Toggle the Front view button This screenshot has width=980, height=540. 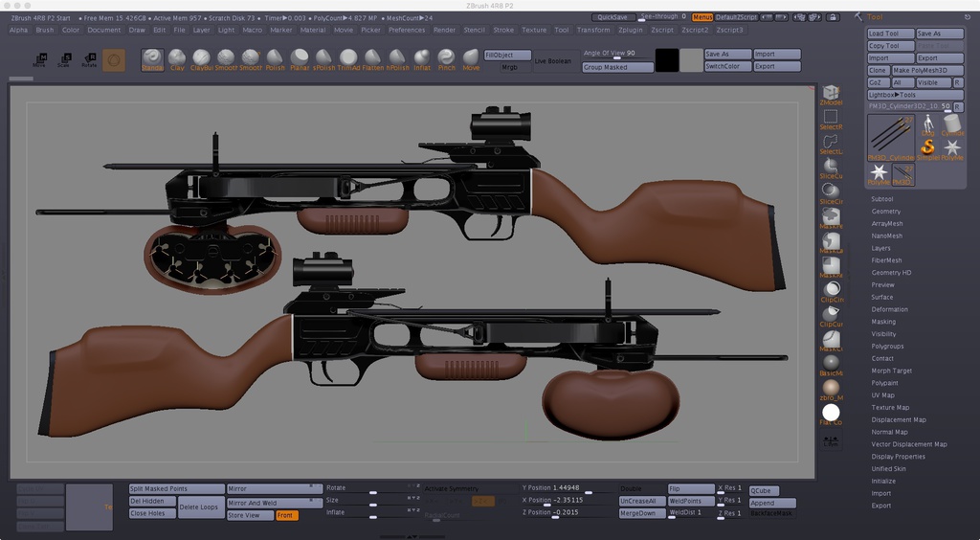[287, 515]
